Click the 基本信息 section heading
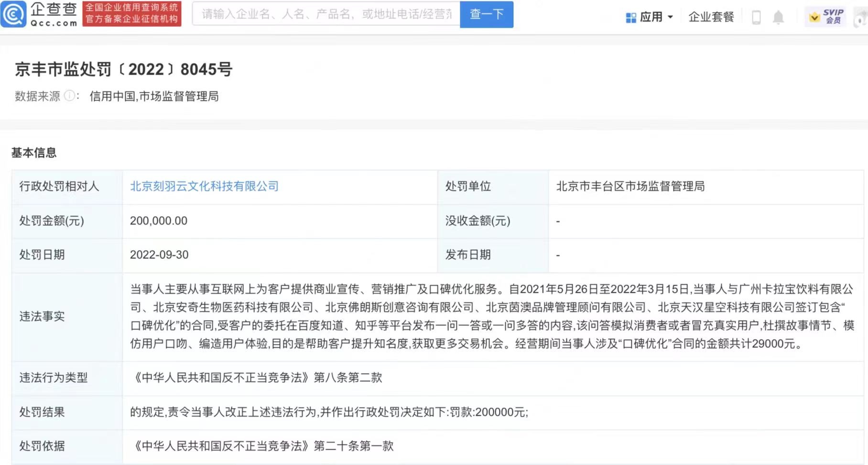This screenshot has height=465, width=868. [34, 153]
